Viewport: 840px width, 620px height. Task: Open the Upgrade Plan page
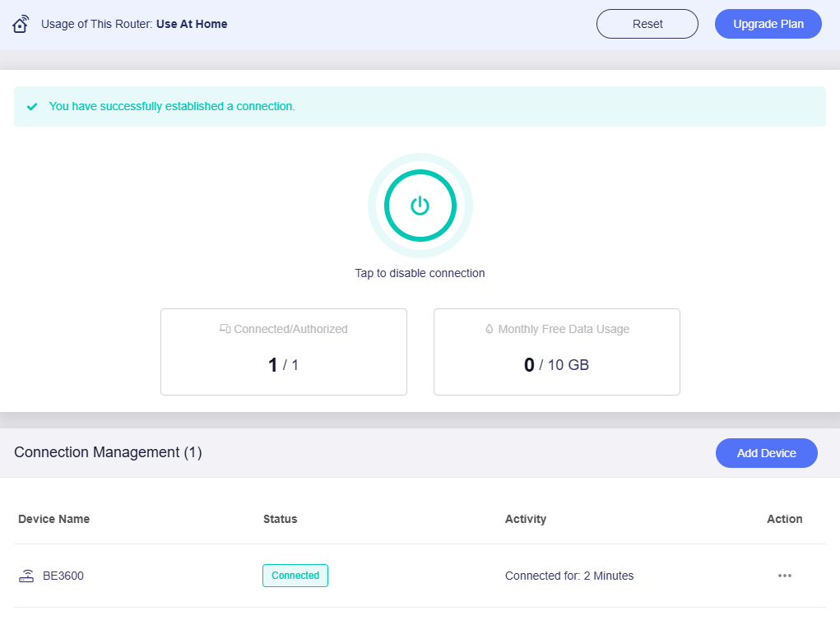[x=768, y=24]
